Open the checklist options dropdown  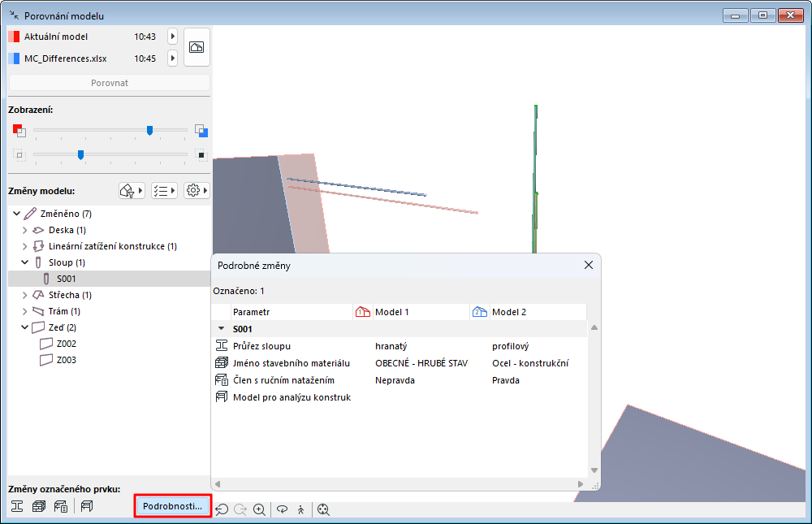click(165, 191)
